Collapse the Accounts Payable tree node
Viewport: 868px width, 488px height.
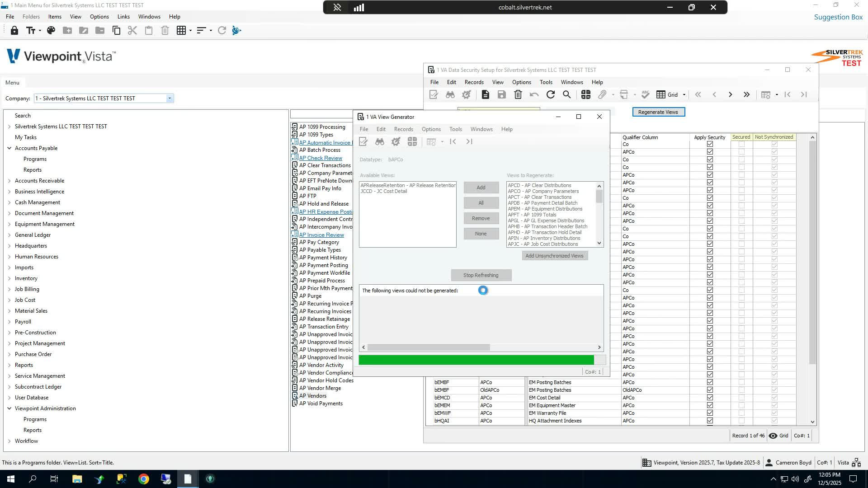[9, 148]
